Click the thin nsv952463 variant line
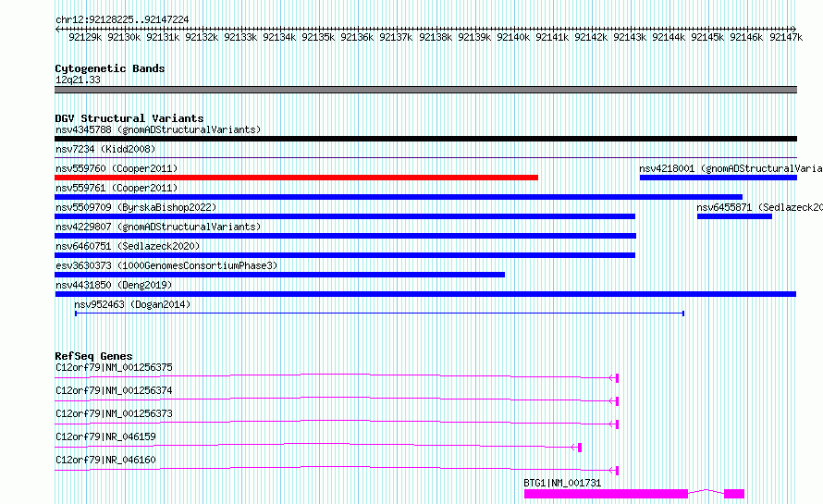The width and height of the screenshot is (823, 504). (379, 313)
